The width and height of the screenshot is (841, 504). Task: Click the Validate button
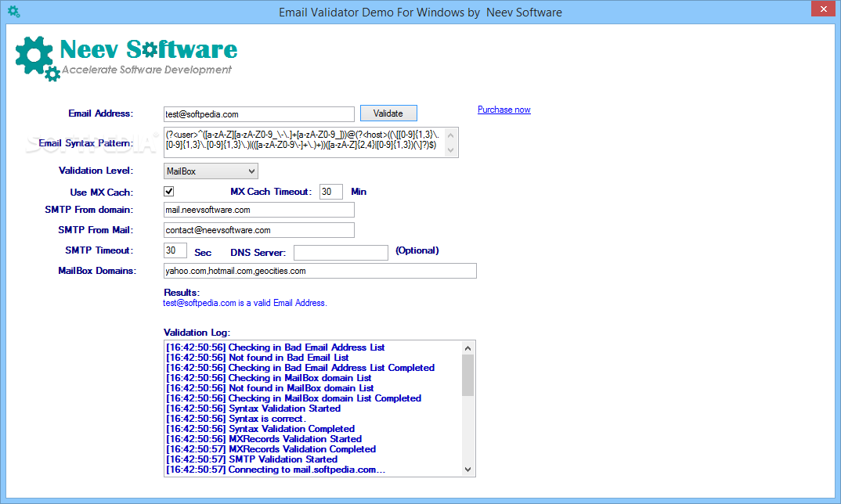coord(388,113)
